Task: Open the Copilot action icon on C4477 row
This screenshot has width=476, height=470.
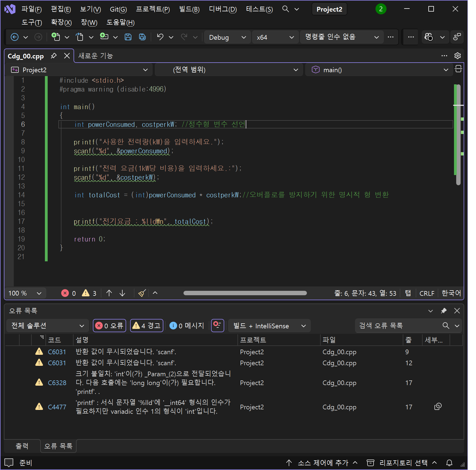Action: [x=438, y=407]
